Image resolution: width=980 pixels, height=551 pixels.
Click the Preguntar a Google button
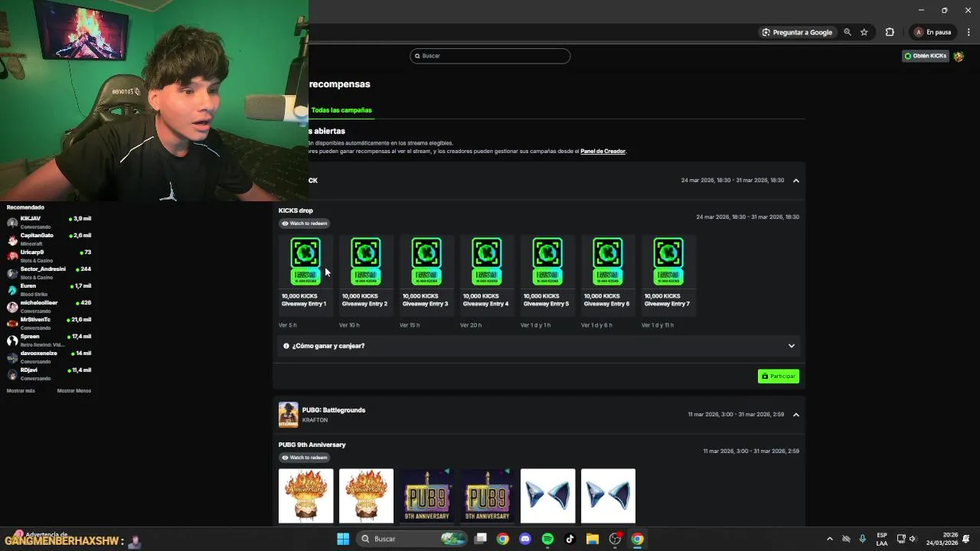tap(797, 32)
